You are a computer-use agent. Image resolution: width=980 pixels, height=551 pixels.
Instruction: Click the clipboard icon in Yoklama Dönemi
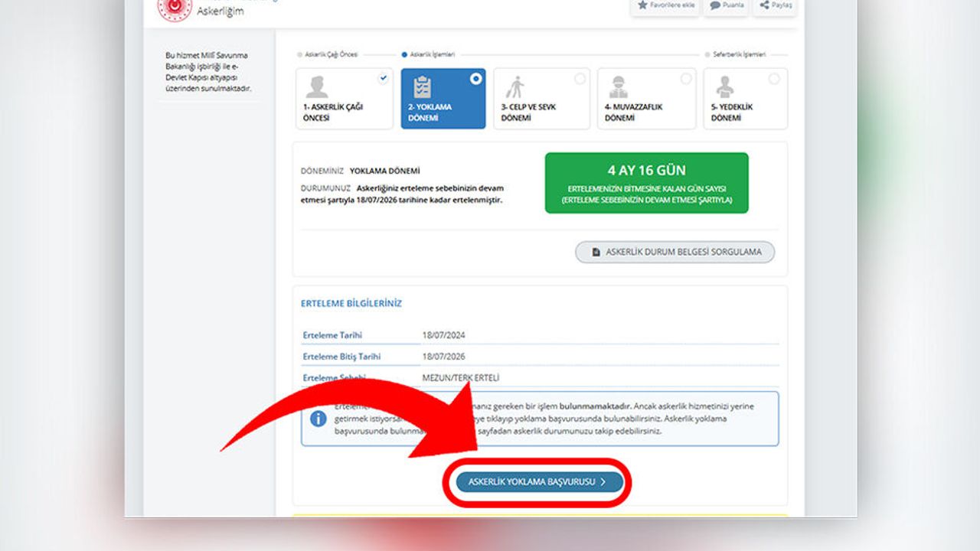(x=422, y=87)
